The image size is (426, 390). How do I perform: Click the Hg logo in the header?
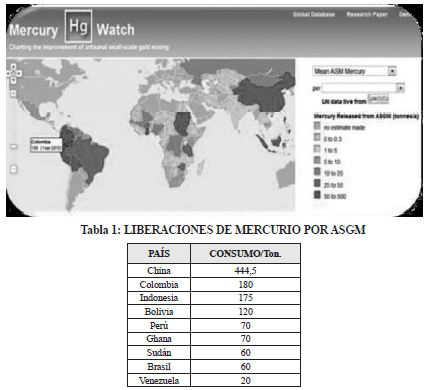click(78, 26)
